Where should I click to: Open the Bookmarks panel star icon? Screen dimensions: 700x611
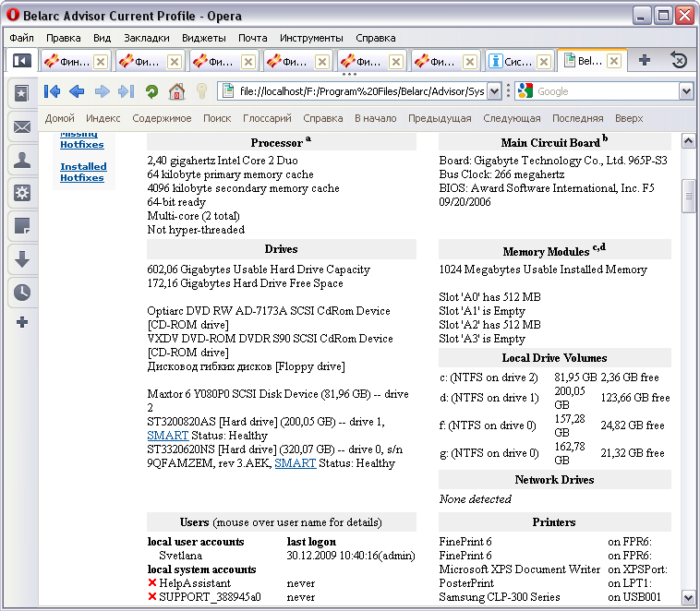point(21,93)
